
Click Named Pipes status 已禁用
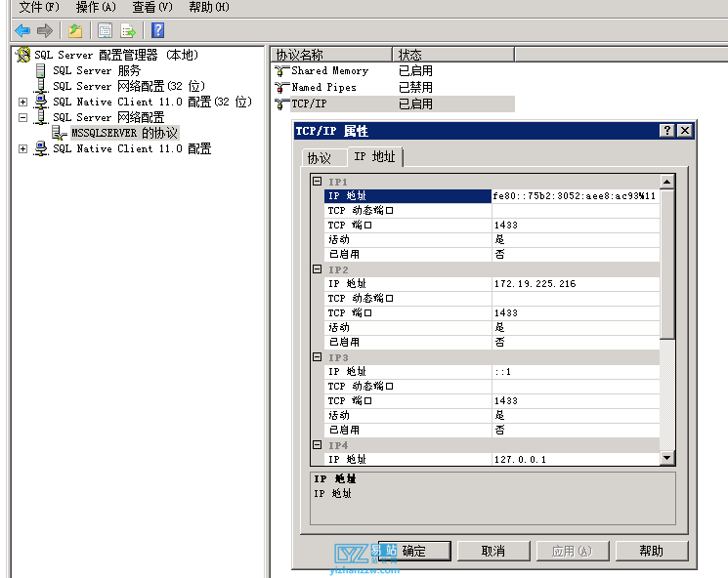coord(415,87)
